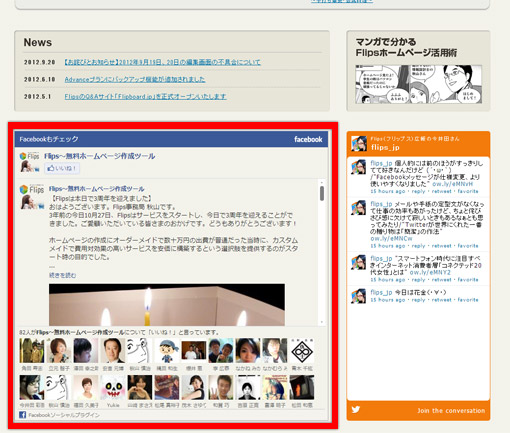Open the 2012.9.20 お詫びとお知らせ news link
510x433 pixels.
(x=162, y=62)
